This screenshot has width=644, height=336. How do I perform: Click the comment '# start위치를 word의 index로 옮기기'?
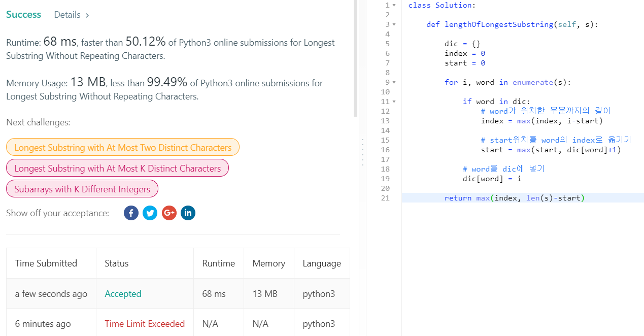556,140
